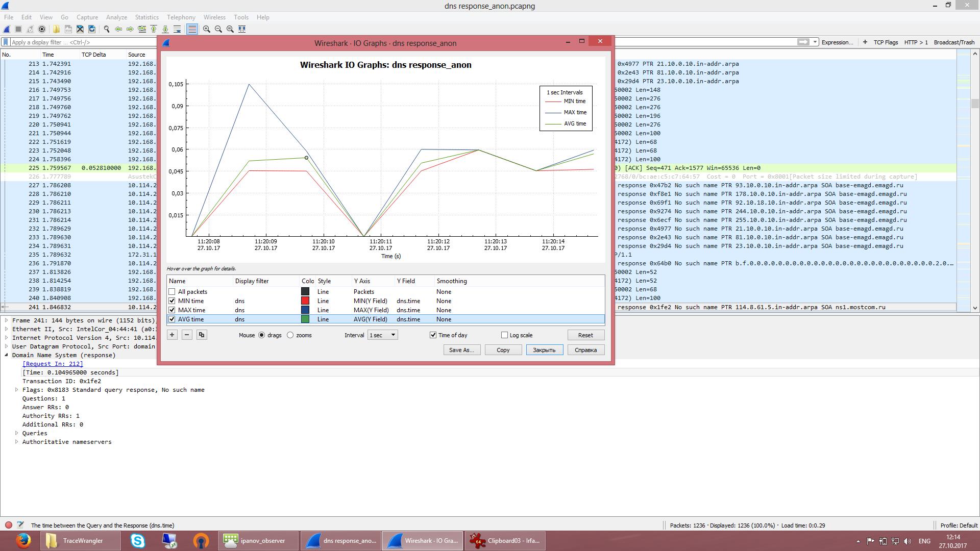The height and width of the screenshot is (551, 980).
Task: Follow the Request In: 212 link
Action: click(52, 364)
